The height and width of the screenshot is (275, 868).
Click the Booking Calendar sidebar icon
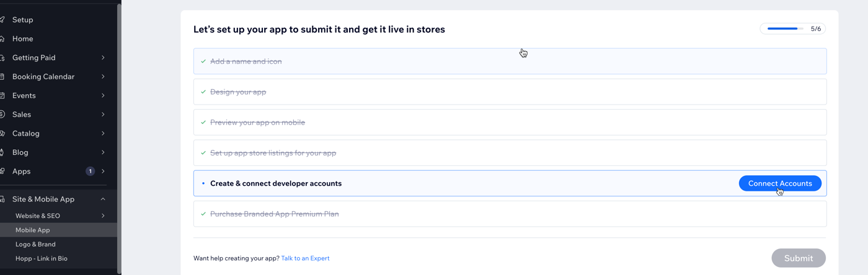pos(2,77)
